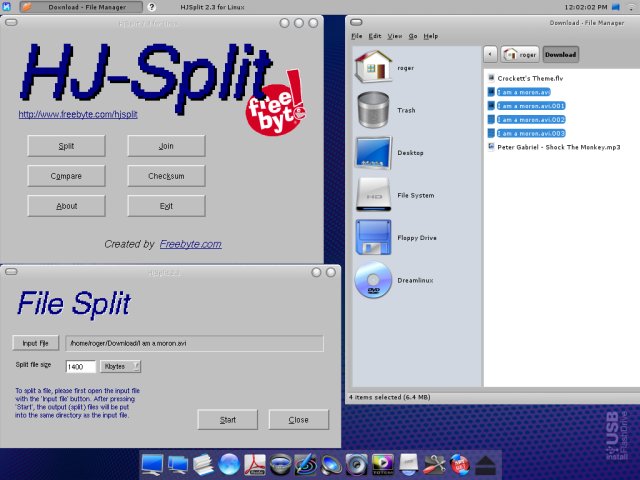Open the wrench and screwdriver tools dock icon
Screen dimensions: 640x480
click(x=434, y=464)
